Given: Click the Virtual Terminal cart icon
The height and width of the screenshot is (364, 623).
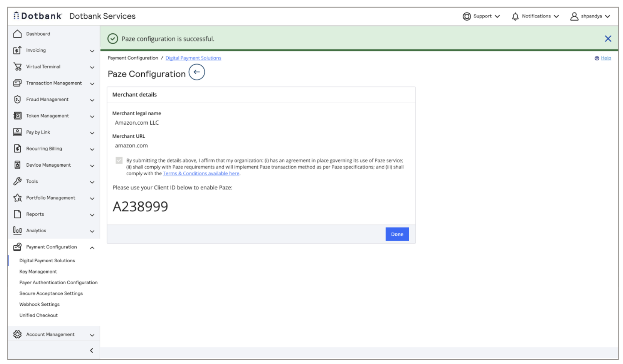Looking at the screenshot, I should (x=17, y=67).
